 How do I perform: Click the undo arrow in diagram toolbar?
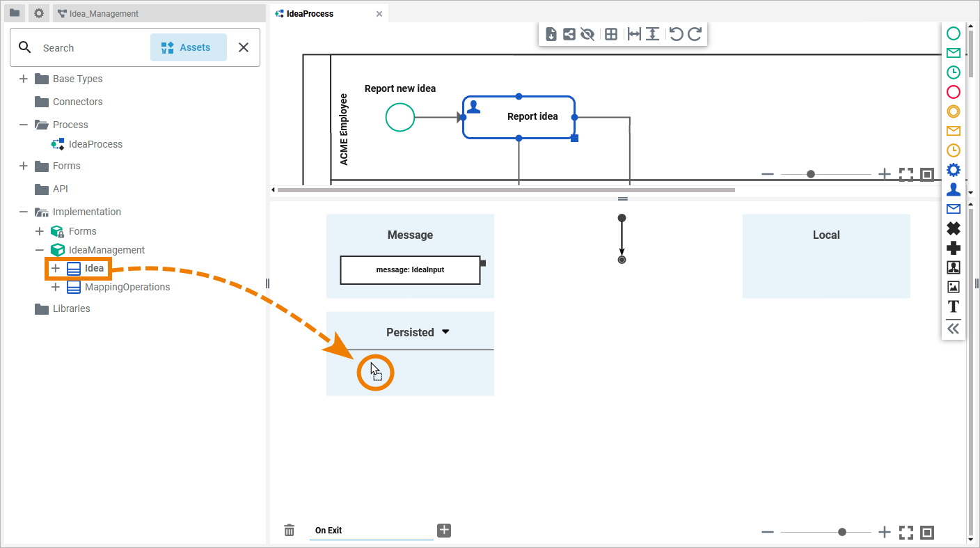[x=675, y=34]
